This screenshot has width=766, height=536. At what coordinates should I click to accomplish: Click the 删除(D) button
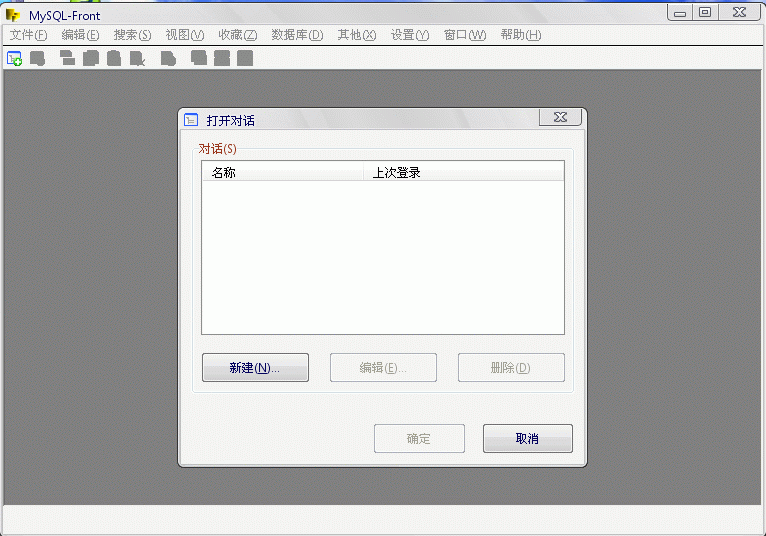pos(511,367)
